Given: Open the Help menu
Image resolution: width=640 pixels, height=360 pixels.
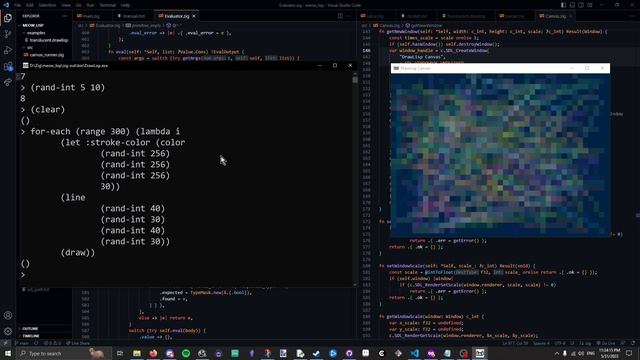Looking at the screenshot, I should pos(125,5).
